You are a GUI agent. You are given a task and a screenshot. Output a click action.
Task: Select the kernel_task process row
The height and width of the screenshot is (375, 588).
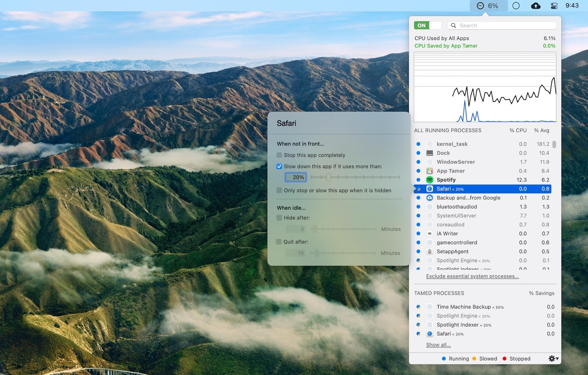(x=482, y=144)
